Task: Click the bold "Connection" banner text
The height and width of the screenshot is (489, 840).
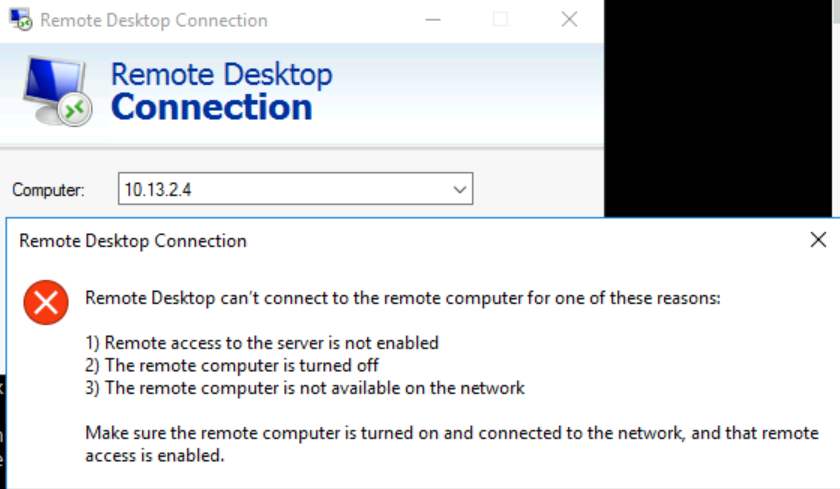Action: [211, 107]
